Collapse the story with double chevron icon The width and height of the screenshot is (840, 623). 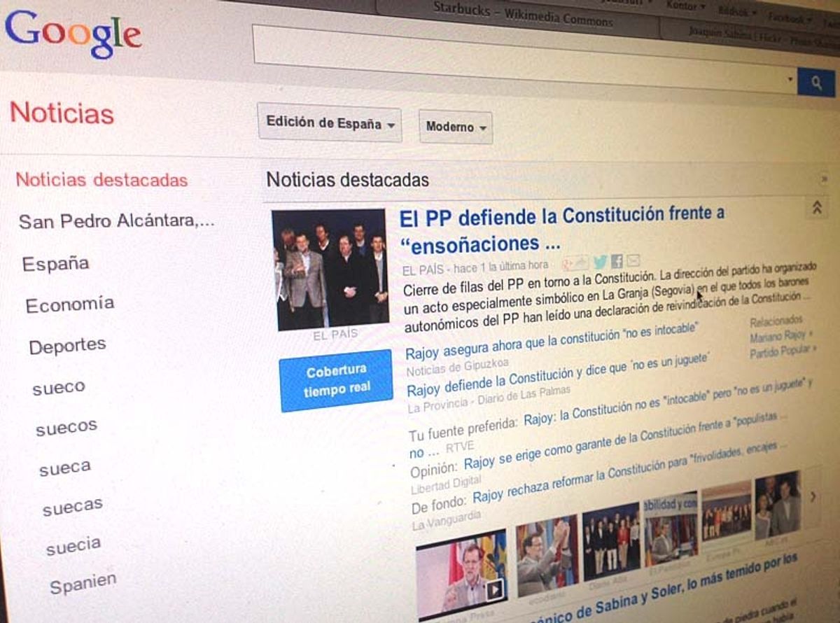click(x=816, y=208)
